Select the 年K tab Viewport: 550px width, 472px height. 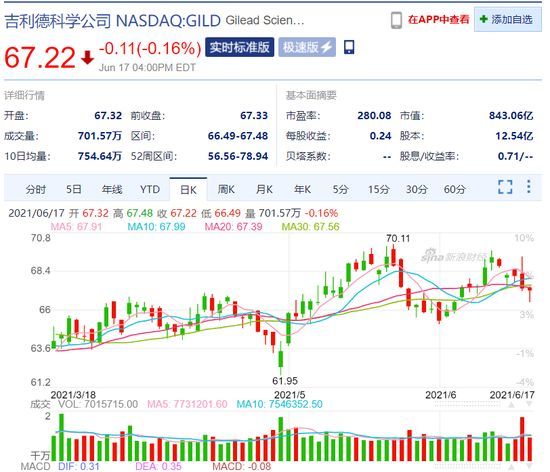[x=302, y=190]
